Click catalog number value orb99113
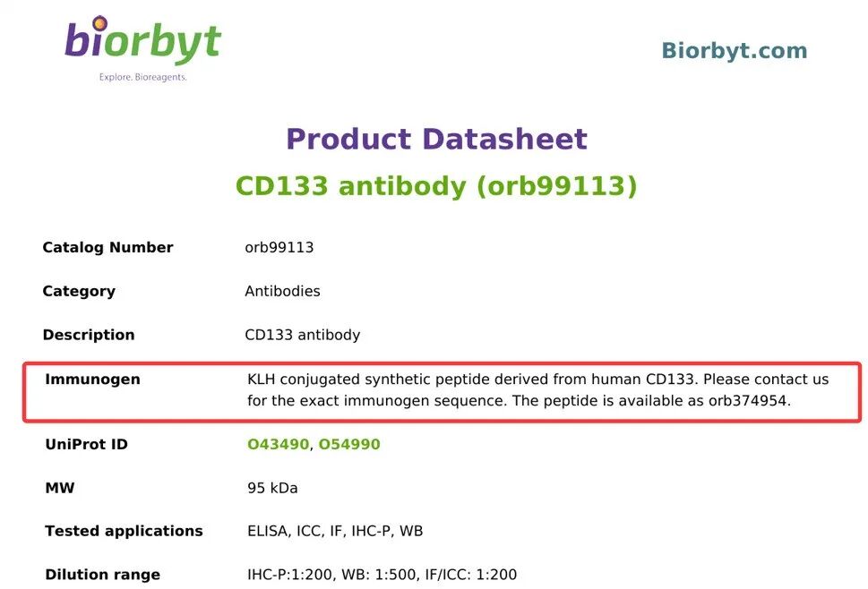868x589 pixels. pos(279,248)
